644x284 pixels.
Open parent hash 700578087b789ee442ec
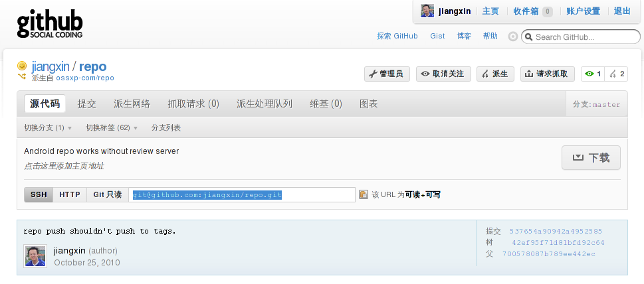pyautogui.click(x=549, y=254)
